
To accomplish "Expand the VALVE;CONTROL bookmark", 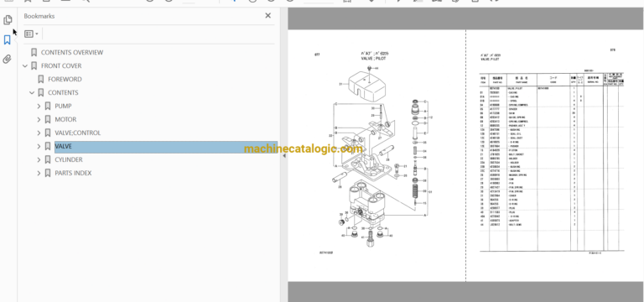I will [39, 133].
